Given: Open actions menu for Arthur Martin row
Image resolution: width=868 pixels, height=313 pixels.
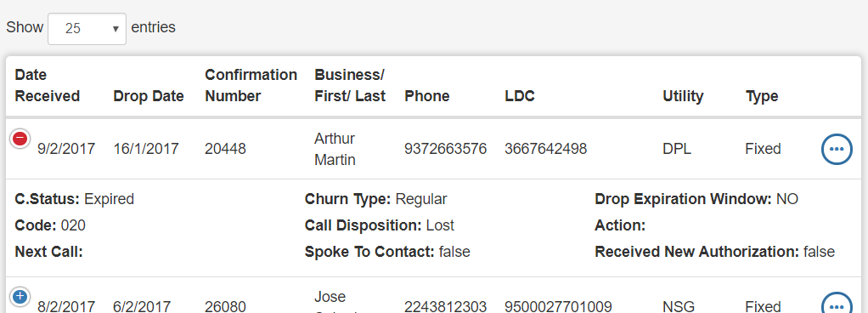Looking at the screenshot, I should pyautogui.click(x=837, y=149).
